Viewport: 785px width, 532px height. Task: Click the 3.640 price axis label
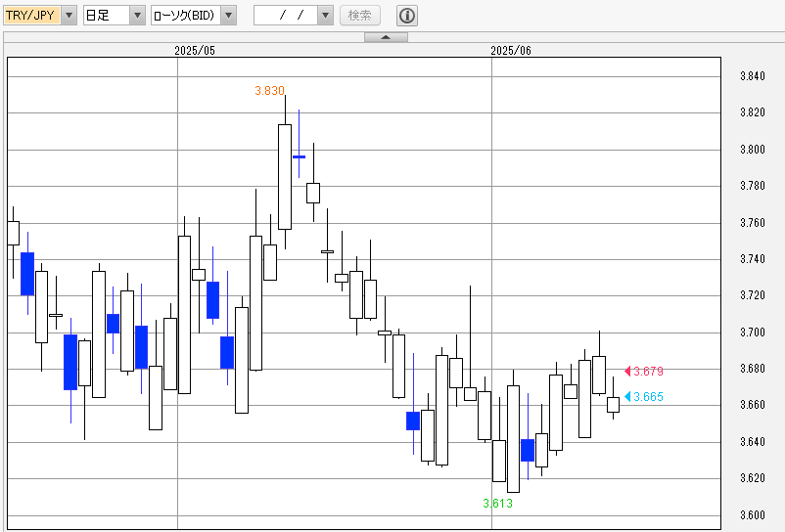click(753, 442)
